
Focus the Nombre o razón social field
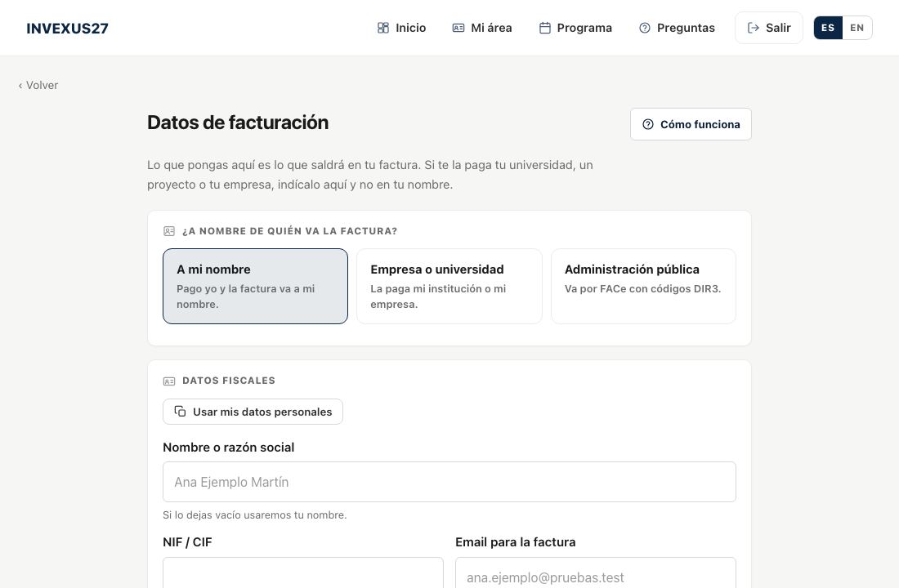(x=449, y=482)
